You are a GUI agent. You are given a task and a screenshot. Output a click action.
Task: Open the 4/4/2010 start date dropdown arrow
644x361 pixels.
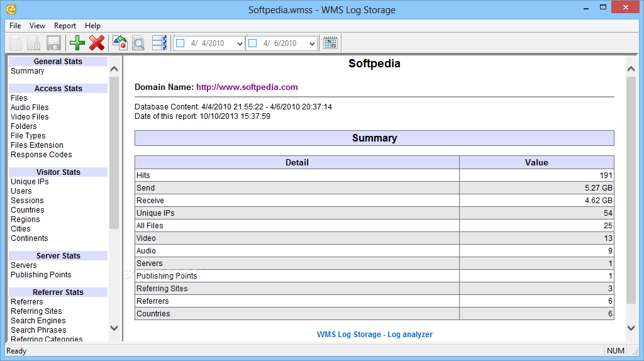[240, 43]
